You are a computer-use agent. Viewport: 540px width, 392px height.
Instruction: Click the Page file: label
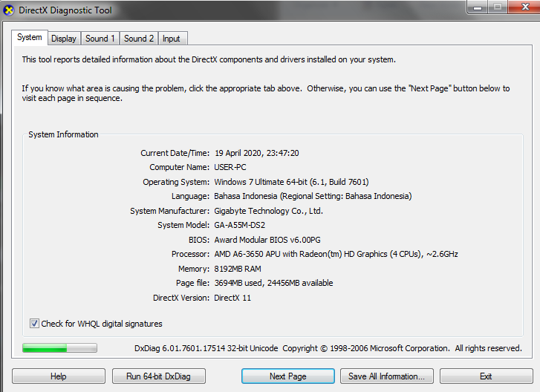click(192, 283)
